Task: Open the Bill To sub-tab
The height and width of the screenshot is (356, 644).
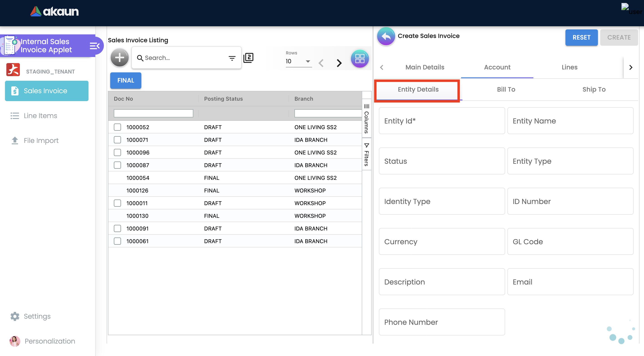Action: [x=506, y=89]
